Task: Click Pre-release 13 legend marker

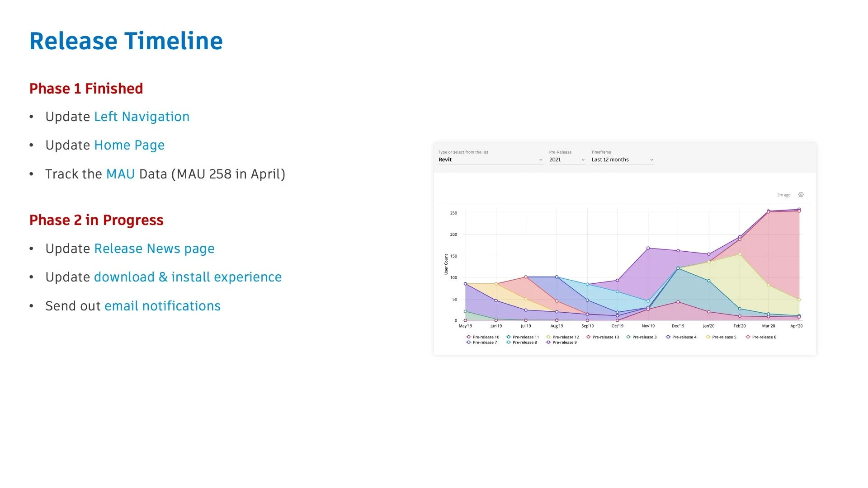Action: tap(589, 337)
